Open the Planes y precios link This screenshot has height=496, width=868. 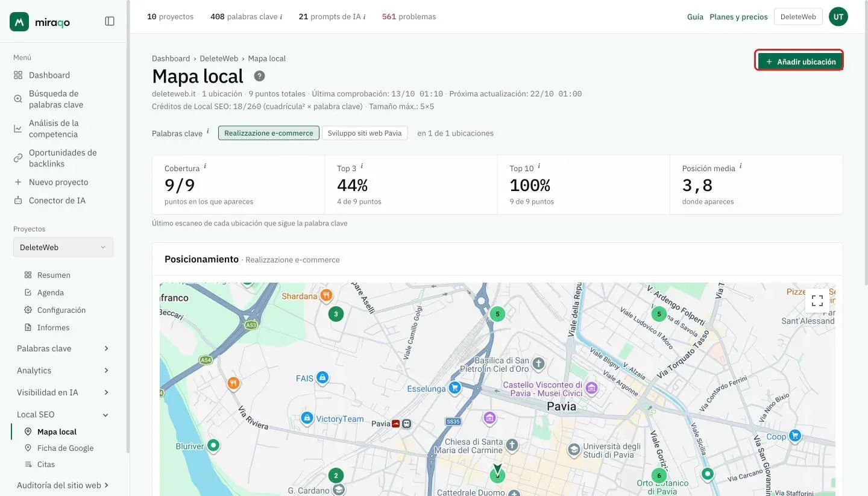pos(738,17)
